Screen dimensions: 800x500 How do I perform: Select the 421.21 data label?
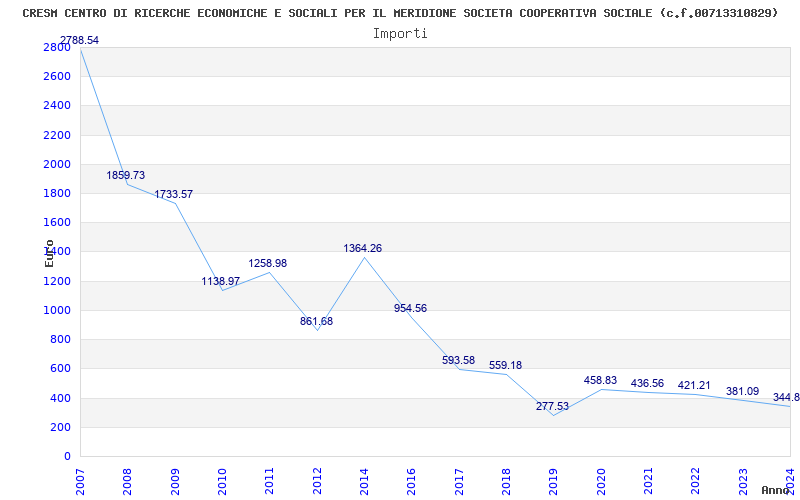(x=694, y=385)
